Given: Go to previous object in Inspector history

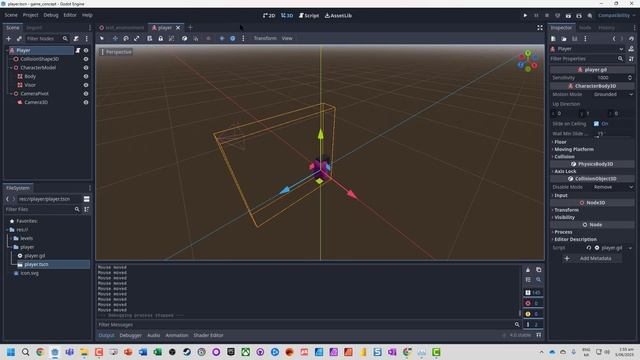Looking at the screenshot, I should point(614,39).
